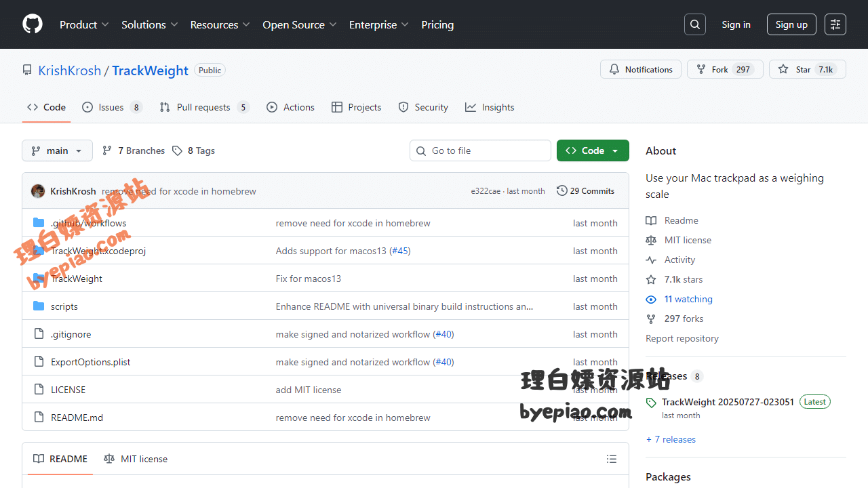Viewport: 868px width, 488px height.
Task: Click the Report repository link
Action: (x=682, y=338)
